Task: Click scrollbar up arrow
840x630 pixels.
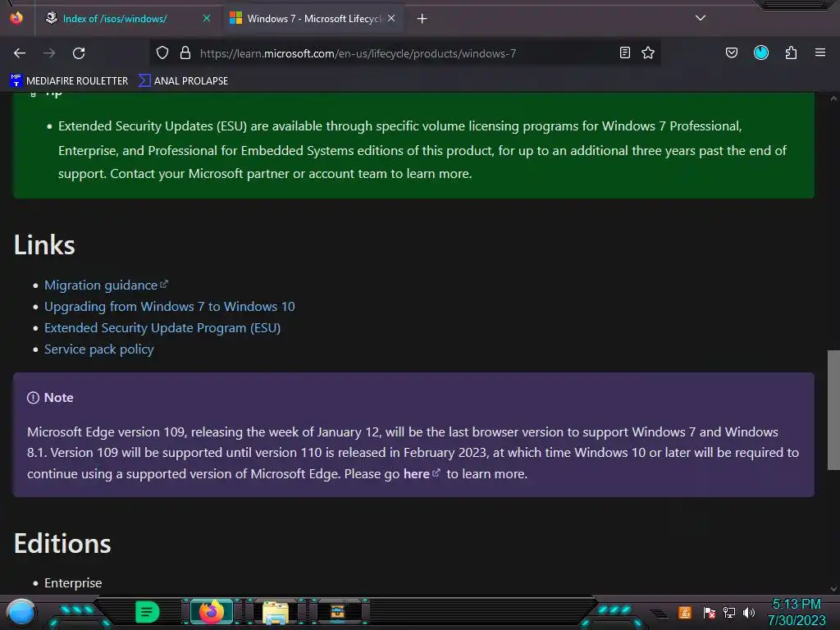Action: [833, 99]
